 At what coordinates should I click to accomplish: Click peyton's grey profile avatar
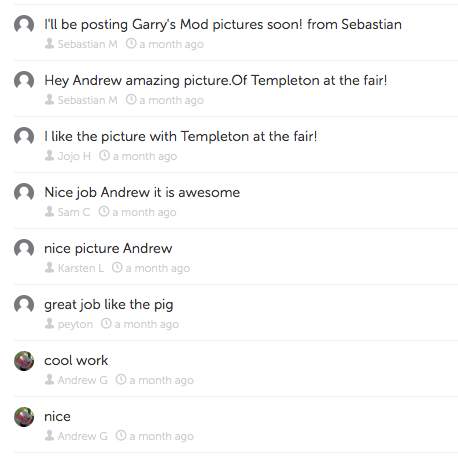point(24,304)
